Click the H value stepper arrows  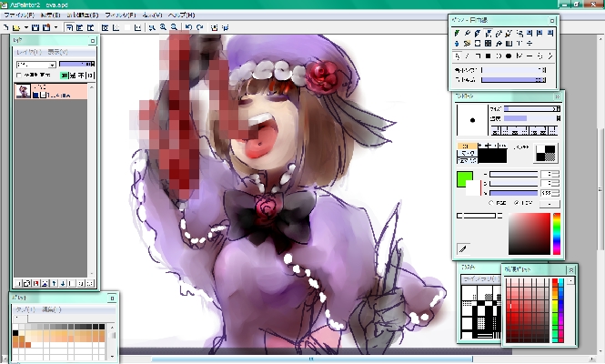point(557,174)
